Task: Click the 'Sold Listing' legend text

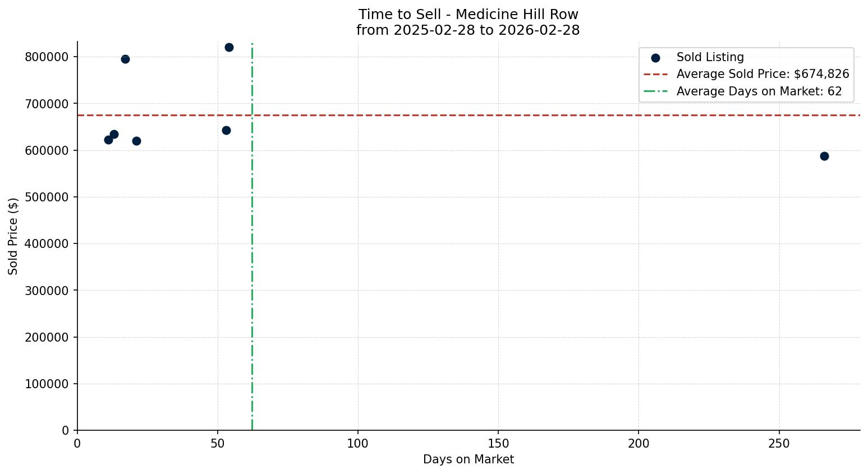Action: (x=710, y=57)
